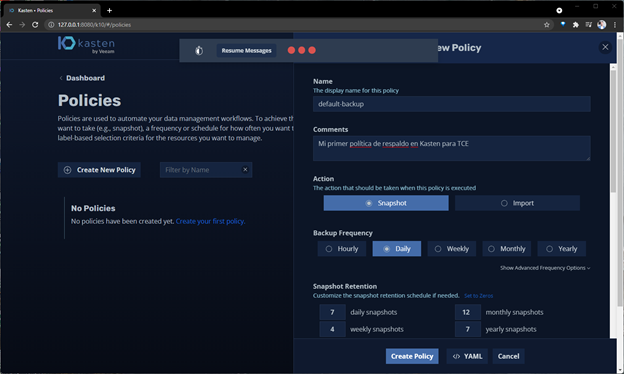Click the 'Policies' page title

90,100
